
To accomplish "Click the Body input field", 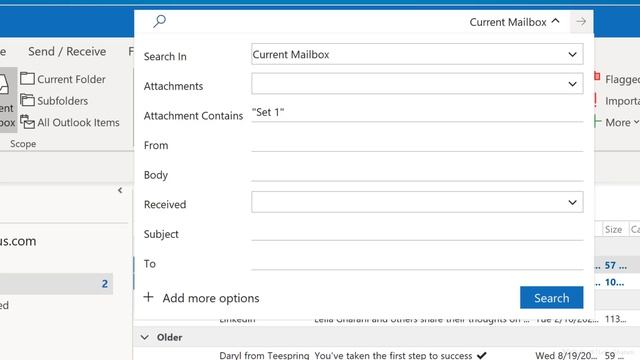I will point(417,172).
